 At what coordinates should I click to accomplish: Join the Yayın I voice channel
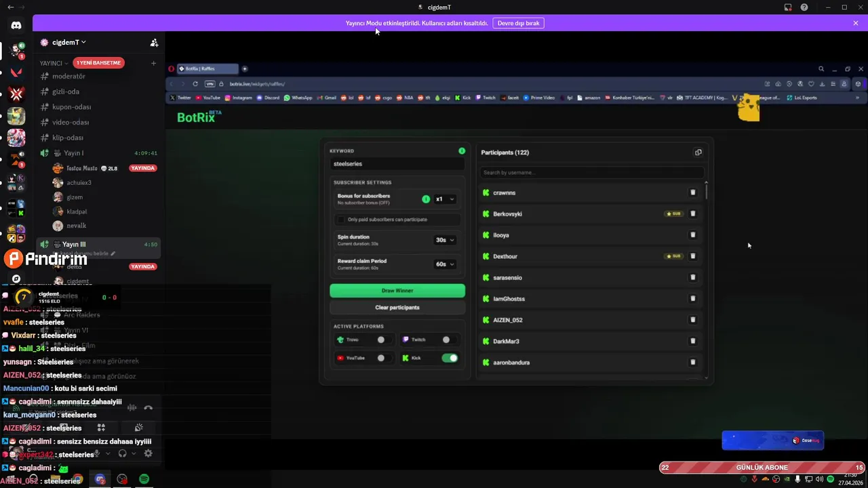98,153
